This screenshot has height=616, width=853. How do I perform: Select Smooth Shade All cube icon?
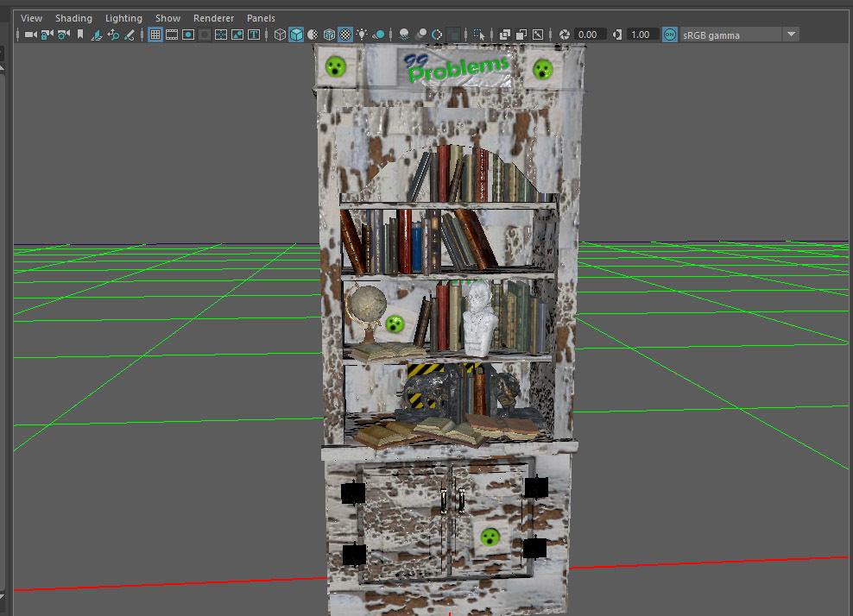pyautogui.click(x=296, y=35)
